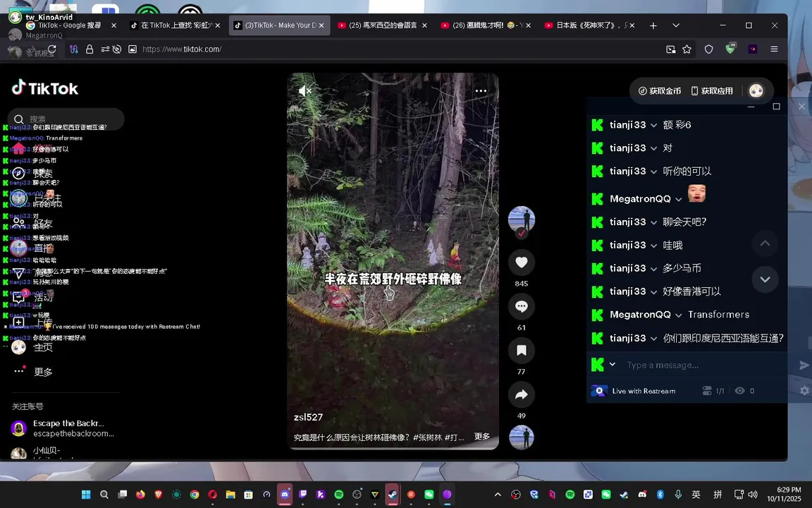This screenshot has height=508, width=812.
Task: Toggle viewer count eye icon
Action: (x=739, y=391)
